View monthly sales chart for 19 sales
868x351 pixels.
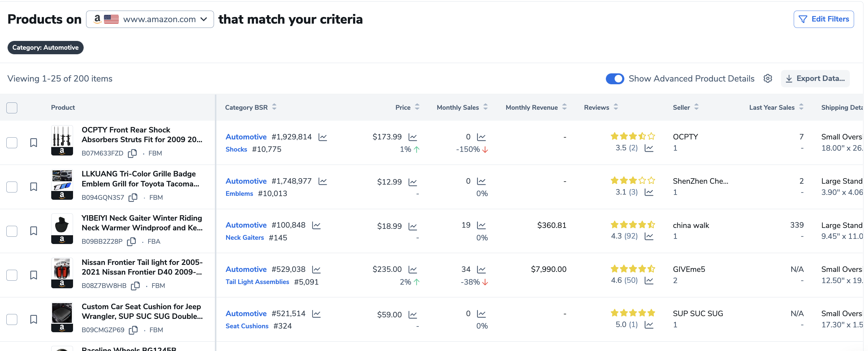(481, 225)
